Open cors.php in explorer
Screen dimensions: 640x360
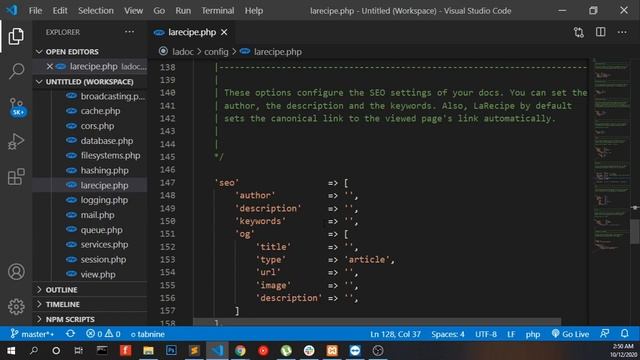(99, 126)
